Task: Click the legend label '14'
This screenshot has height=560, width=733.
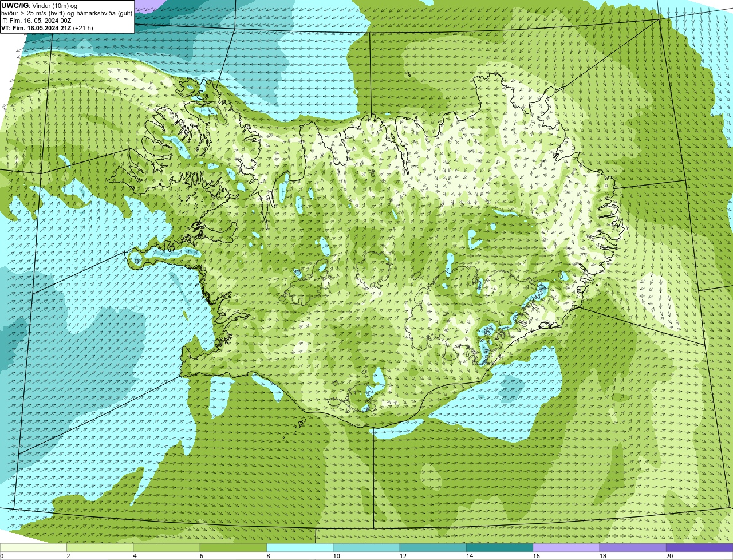Action: click(470, 556)
